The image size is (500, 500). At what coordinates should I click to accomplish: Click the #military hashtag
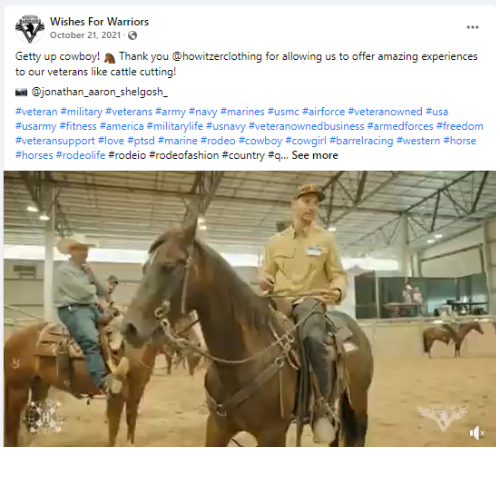[81, 112]
